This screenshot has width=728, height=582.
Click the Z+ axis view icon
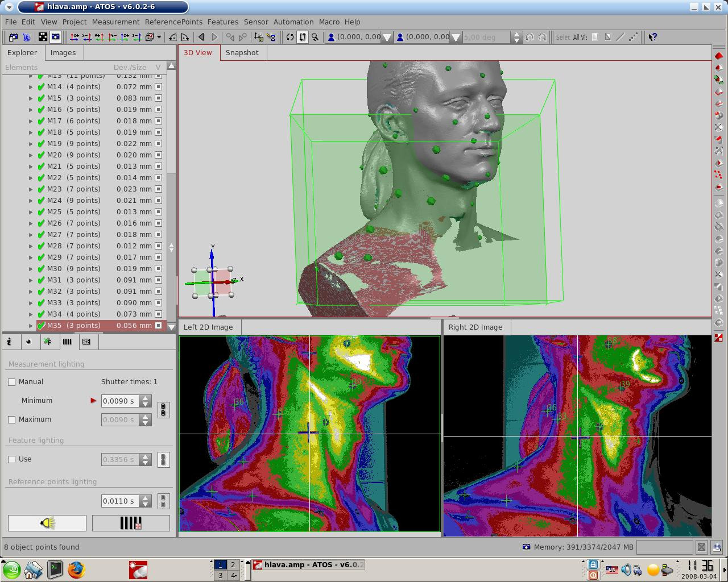point(125,38)
